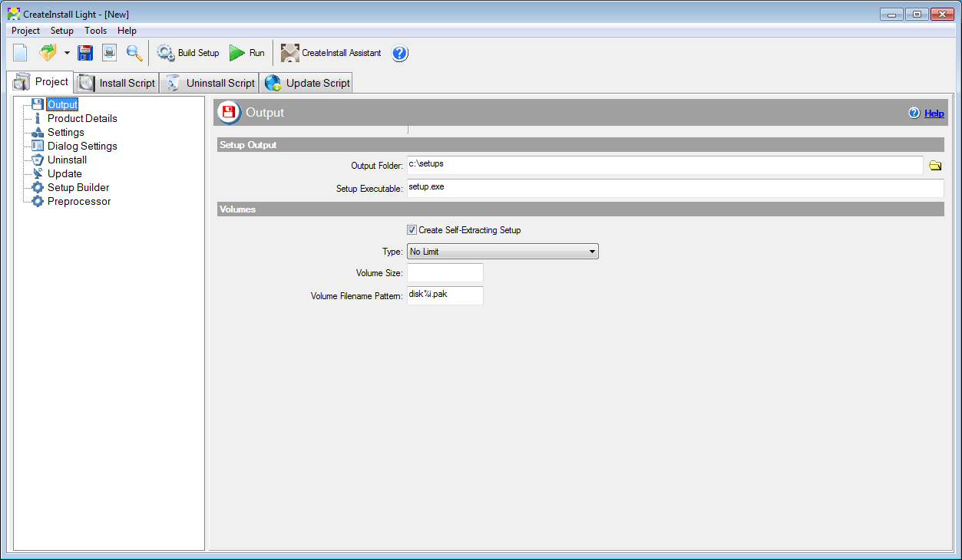Click the Preprocessor gear icon
962x560 pixels.
click(x=38, y=201)
